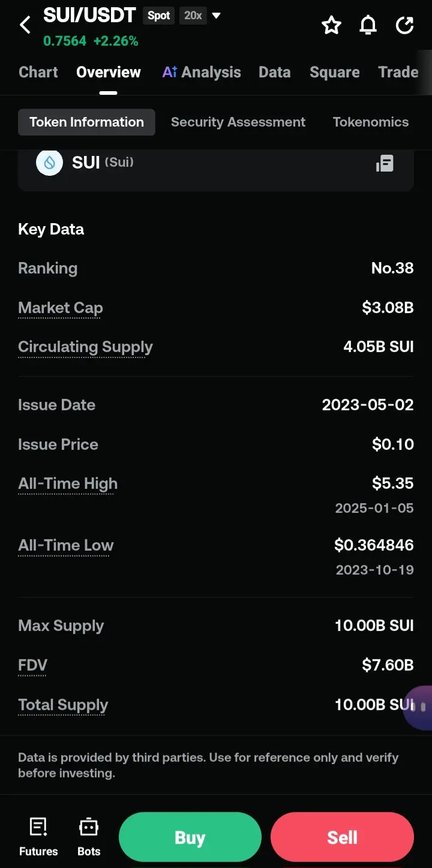Open SUI token document icon
This screenshot has width=432, height=868.
tap(385, 163)
